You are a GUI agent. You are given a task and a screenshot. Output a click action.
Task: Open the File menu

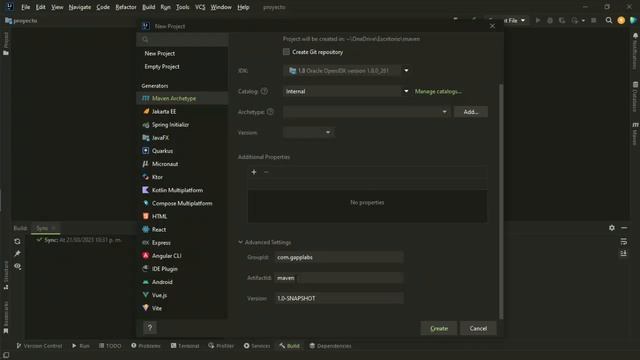click(x=25, y=7)
